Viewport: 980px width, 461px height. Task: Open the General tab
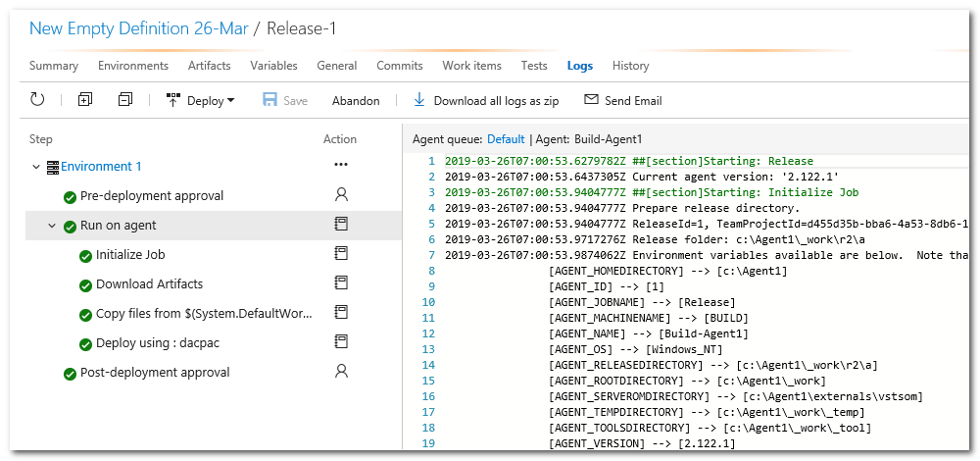337,66
